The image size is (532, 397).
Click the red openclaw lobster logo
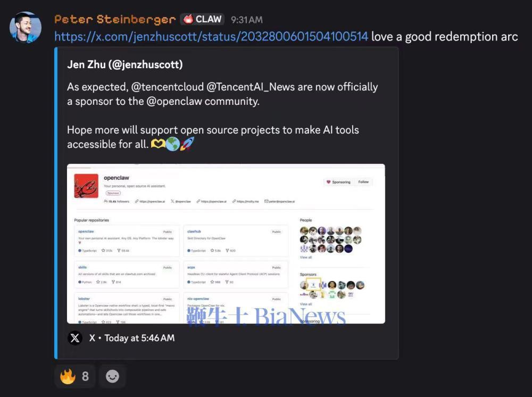(x=86, y=186)
